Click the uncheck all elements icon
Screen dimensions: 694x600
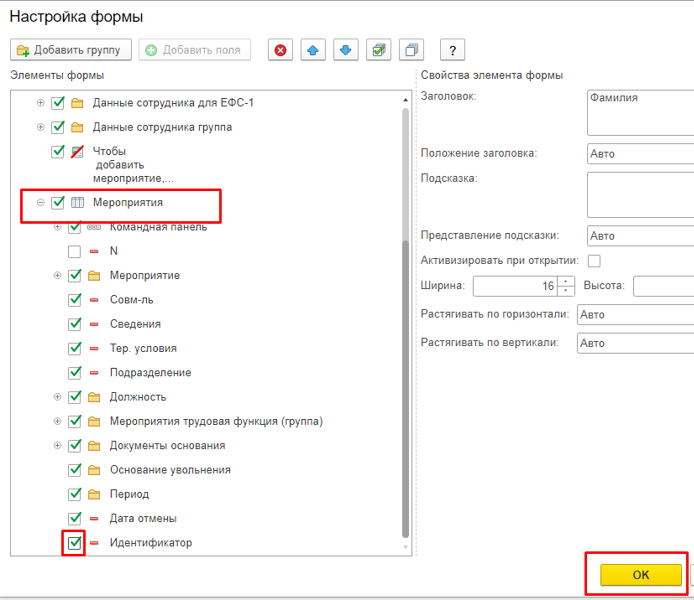click(411, 50)
